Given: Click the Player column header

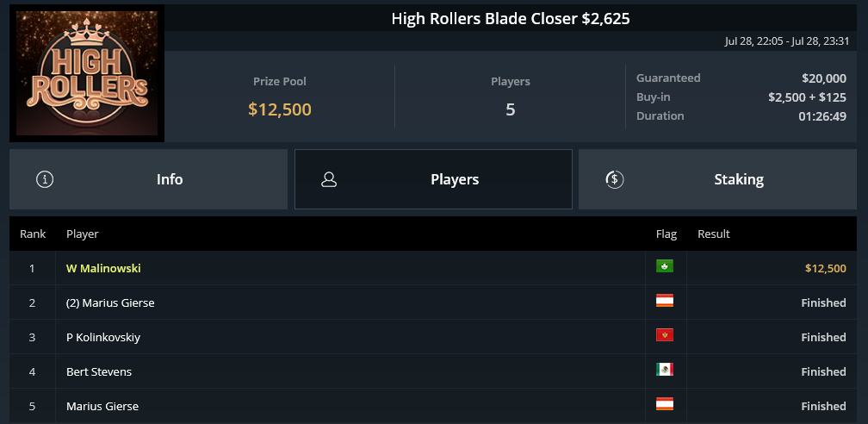Looking at the screenshot, I should 83,234.
